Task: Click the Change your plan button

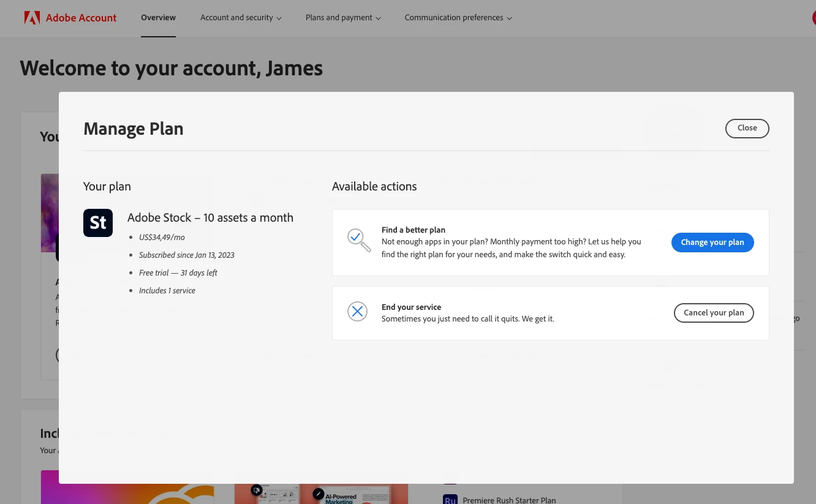Action: coord(712,243)
